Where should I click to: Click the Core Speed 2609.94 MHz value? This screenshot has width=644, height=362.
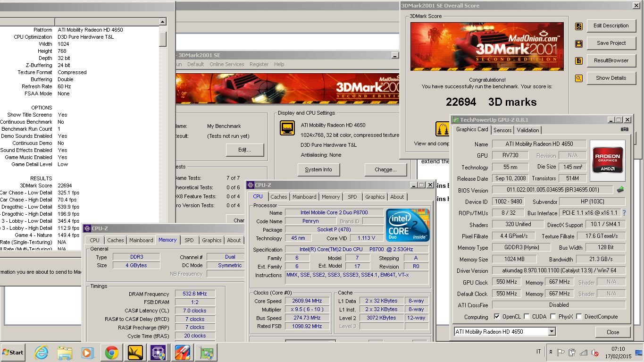pos(307,301)
